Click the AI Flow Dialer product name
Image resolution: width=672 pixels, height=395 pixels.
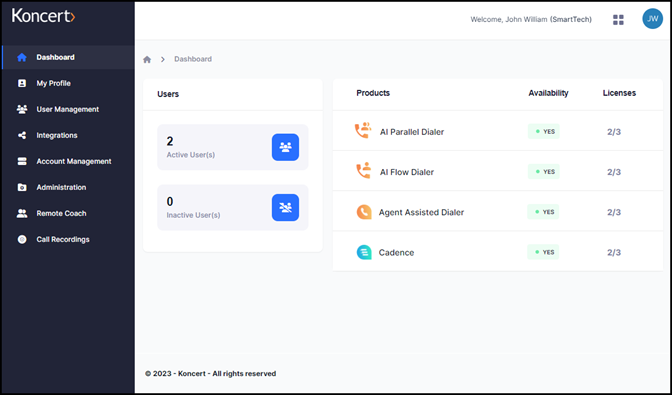coord(407,172)
